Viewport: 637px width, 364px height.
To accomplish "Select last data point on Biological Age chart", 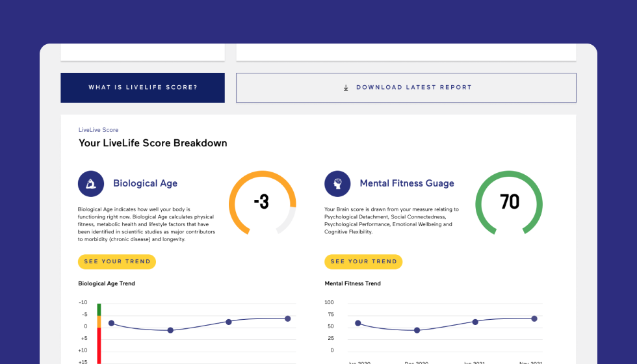I will (287, 318).
